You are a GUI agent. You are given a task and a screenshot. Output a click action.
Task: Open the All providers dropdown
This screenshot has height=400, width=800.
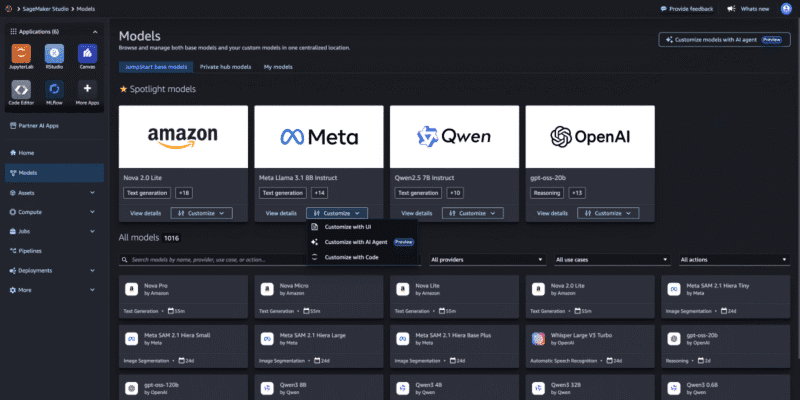487,260
